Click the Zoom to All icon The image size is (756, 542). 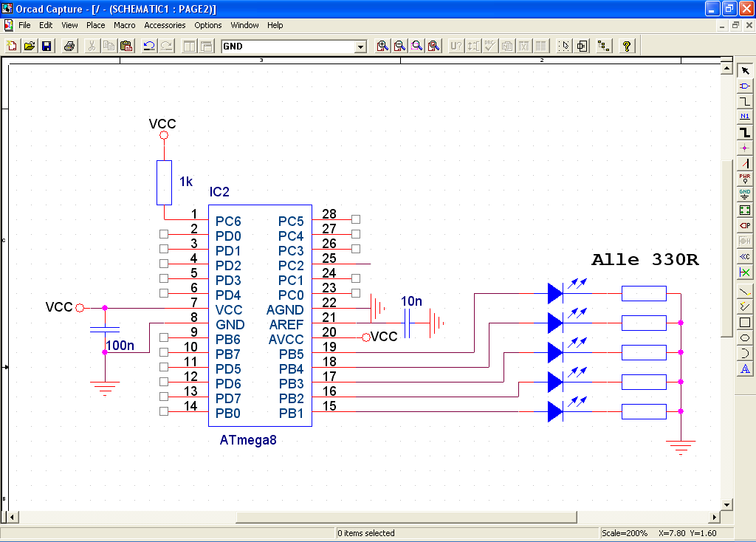(434, 47)
